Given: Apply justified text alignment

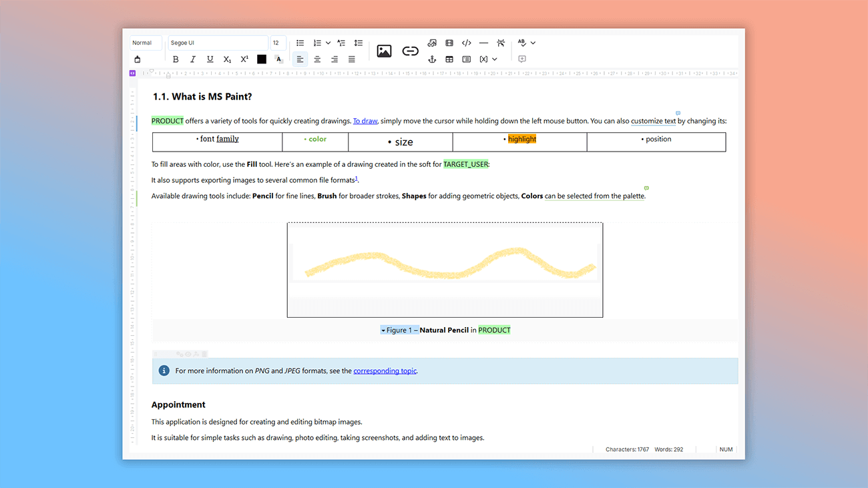Looking at the screenshot, I should point(351,59).
